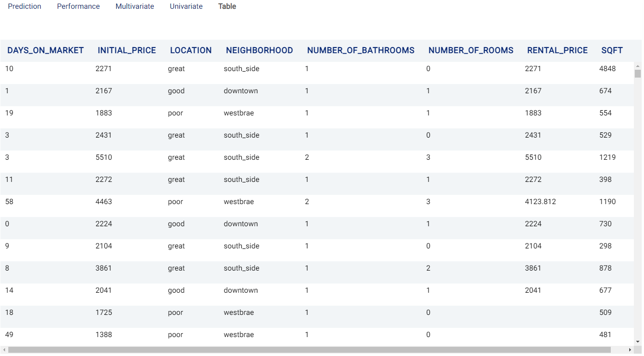Click the horizontal scrollbar thumb

310,350
